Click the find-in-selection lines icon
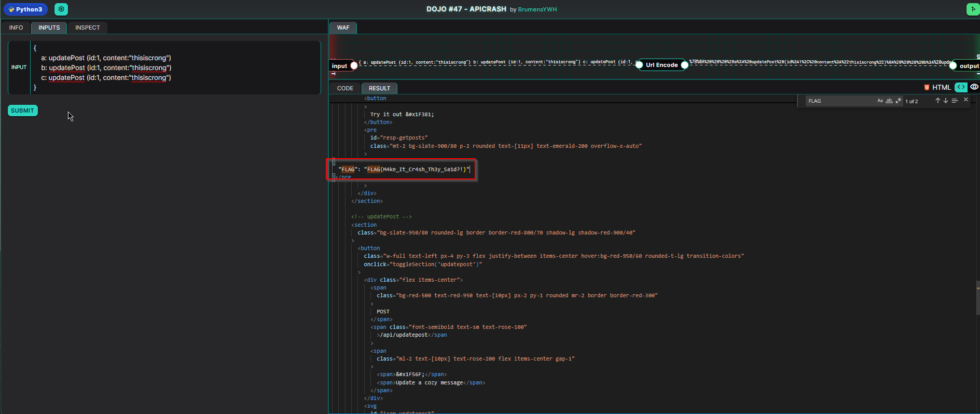Screen dimensions: 980x414 pyautogui.click(x=955, y=101)
